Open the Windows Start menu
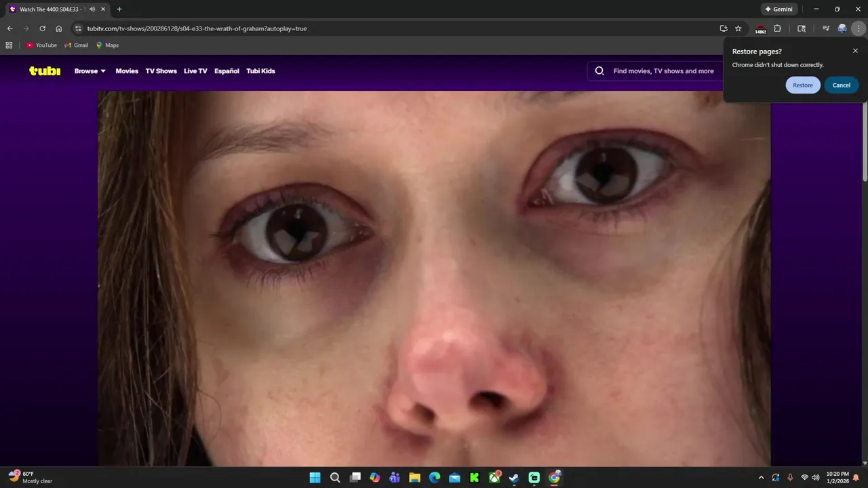 tap(315, 478)
